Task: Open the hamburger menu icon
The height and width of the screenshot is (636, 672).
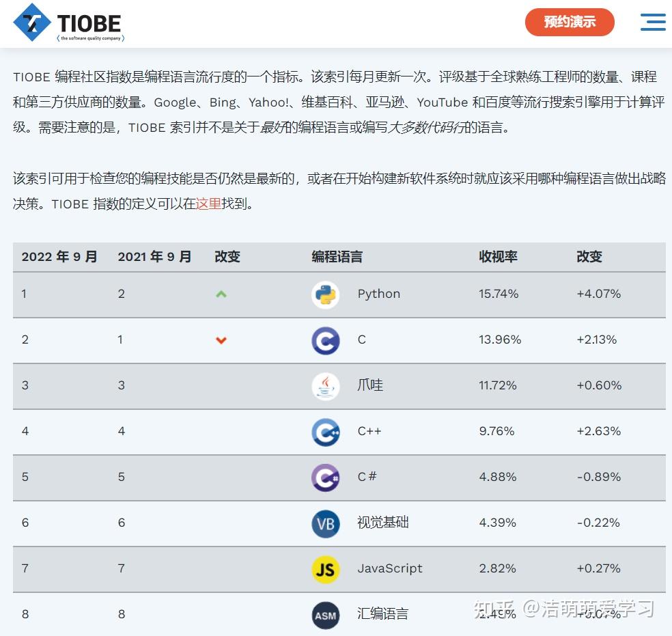Action: 653,22
